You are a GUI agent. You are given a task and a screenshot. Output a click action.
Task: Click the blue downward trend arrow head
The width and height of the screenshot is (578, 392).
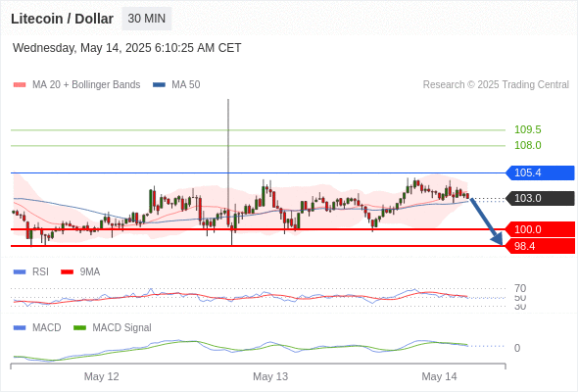tap(498, 239)
